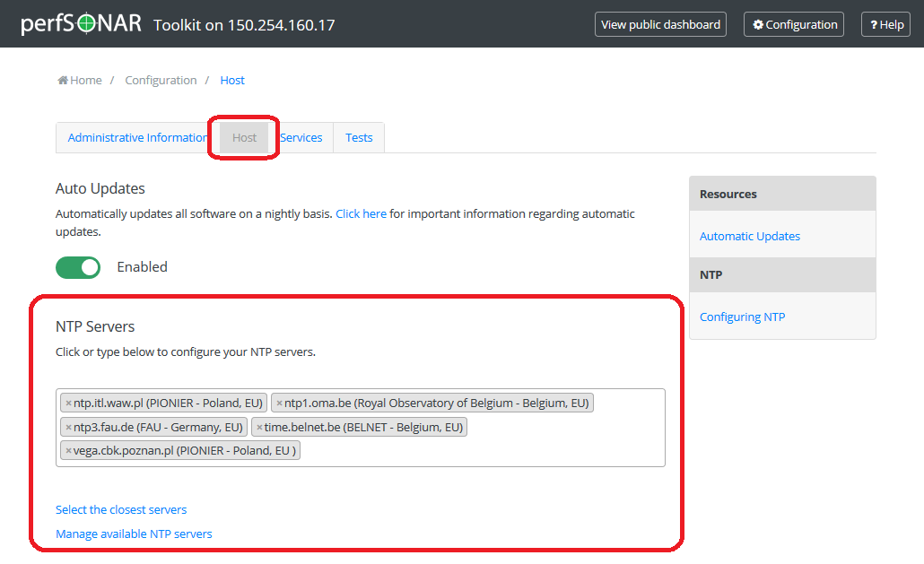Click Manage available NTP servers
This screenshot has width=924, height=564.
[x=134, y=534]
